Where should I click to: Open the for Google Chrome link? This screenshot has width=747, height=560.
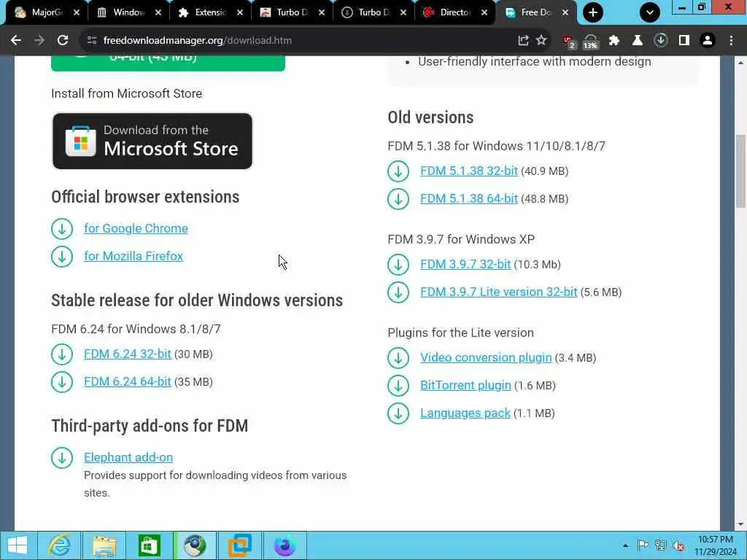coord(136,228)
